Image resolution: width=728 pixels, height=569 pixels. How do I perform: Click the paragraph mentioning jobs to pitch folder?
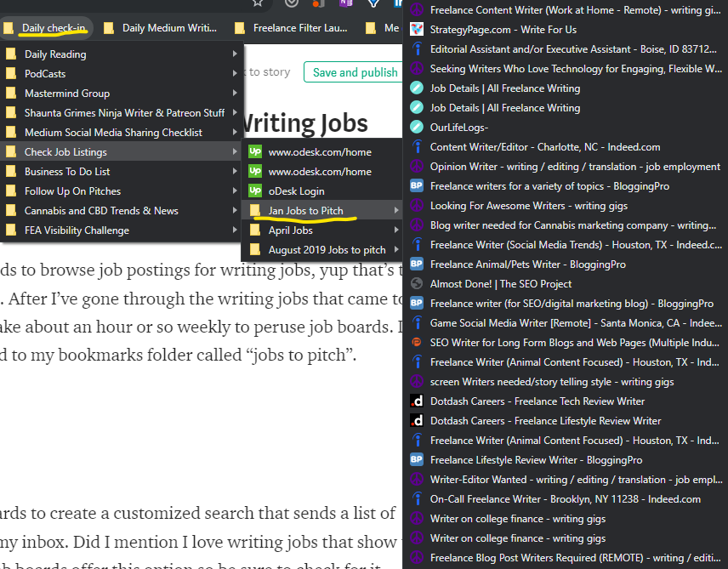click(x=202, y=312)
